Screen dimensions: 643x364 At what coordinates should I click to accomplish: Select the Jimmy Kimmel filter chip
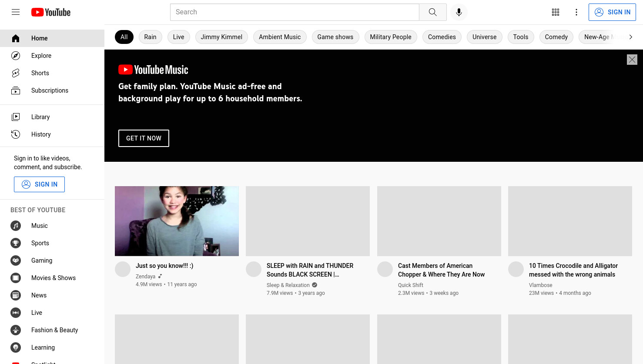[x=221, y=37]
